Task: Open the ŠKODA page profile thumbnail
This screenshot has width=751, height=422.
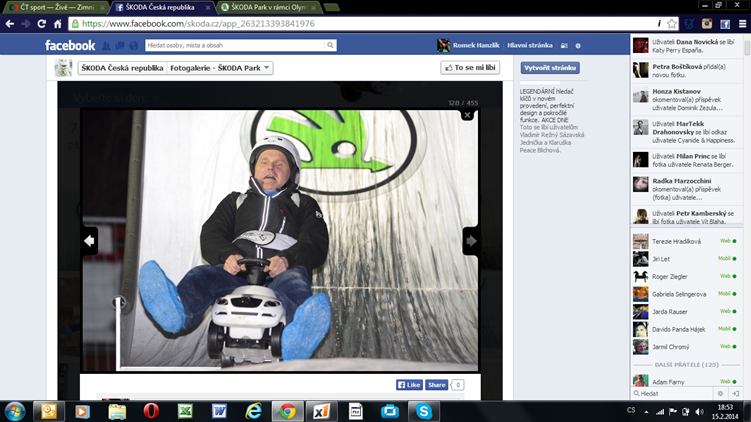Action: [x=63, y=68]
